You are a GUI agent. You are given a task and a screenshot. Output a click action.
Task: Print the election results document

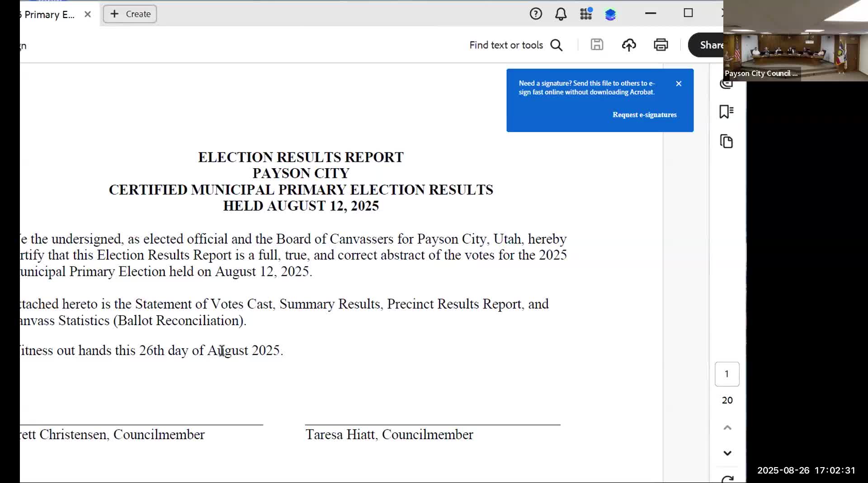661,45
